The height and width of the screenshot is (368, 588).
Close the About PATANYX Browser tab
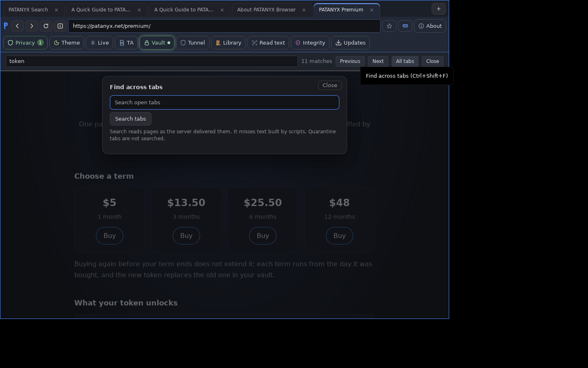coord(304,10)
